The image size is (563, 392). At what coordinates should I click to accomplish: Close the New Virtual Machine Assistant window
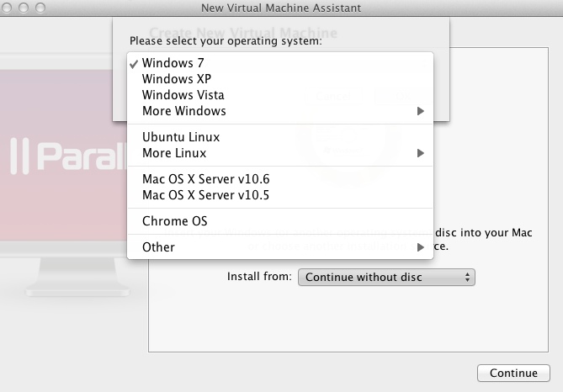[7, 8]
